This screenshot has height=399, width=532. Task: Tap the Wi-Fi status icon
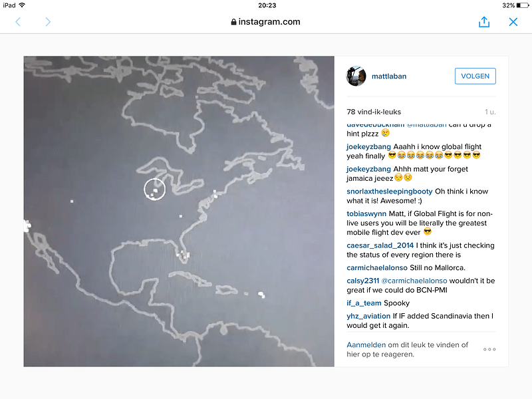[22, 5]
